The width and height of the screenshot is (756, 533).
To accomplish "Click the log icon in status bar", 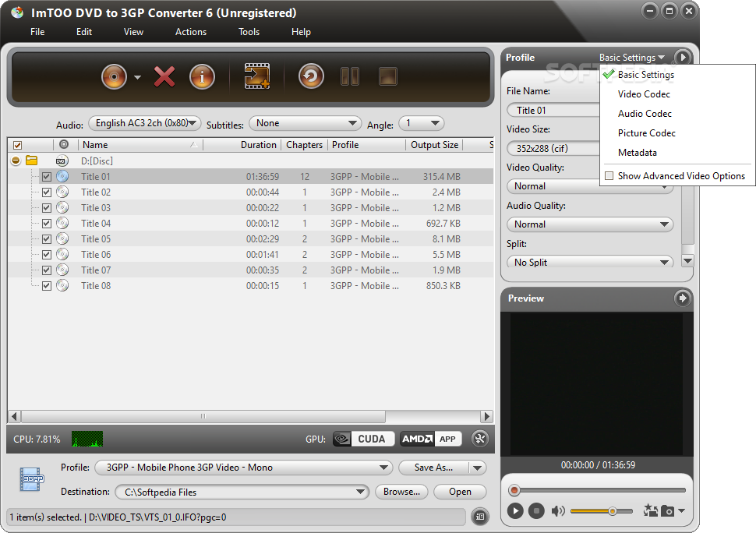I will tap(480, 517).
